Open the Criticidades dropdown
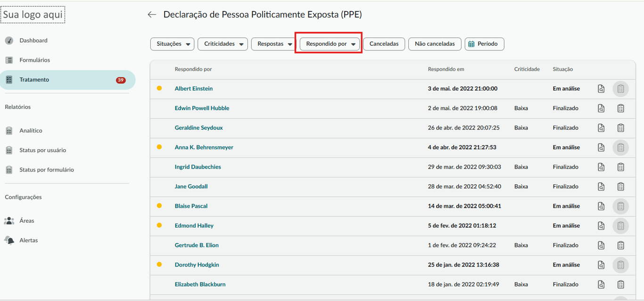Image resolution: width=644 pixels, height=301 pixels. coord(223,44)
